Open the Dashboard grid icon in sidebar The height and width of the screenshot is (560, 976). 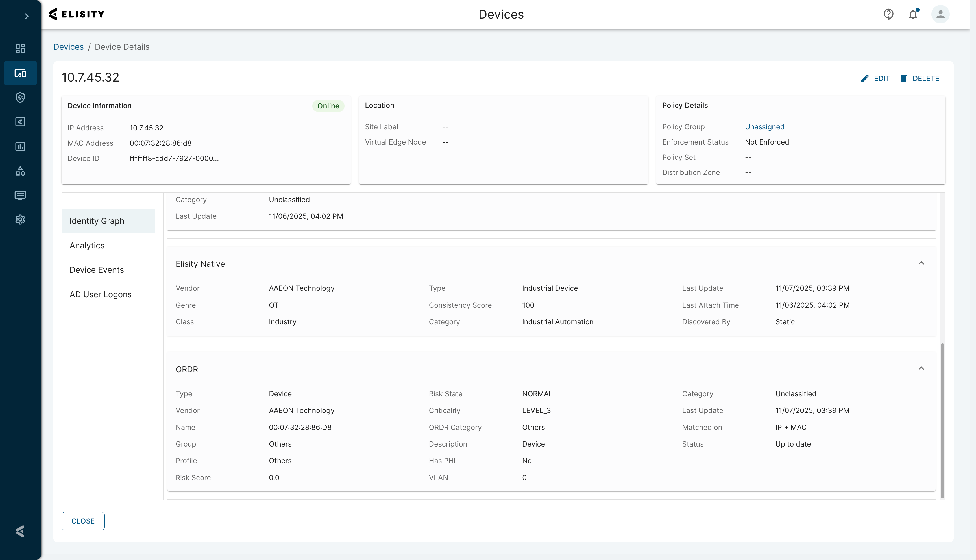click(20, 49)
